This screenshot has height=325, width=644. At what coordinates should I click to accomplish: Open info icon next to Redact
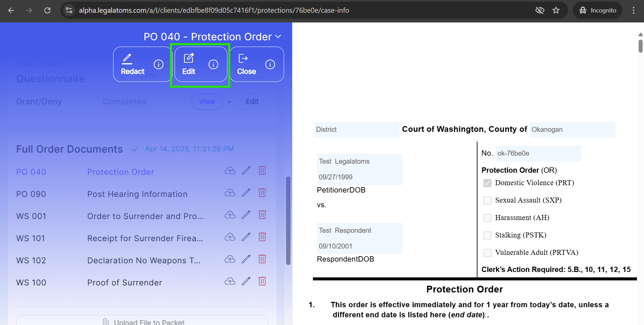click(x=158, y=64)
